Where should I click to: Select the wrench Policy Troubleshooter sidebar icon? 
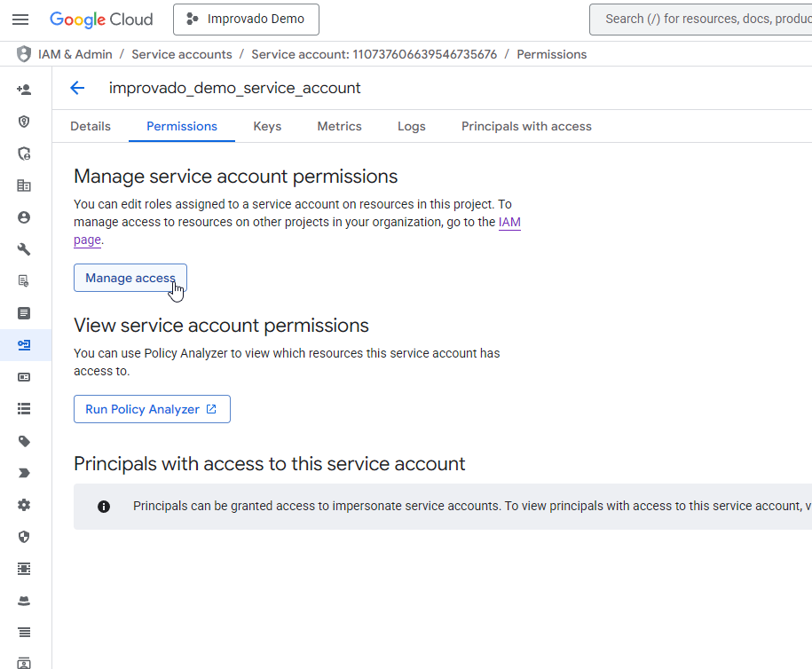[24, 249]
